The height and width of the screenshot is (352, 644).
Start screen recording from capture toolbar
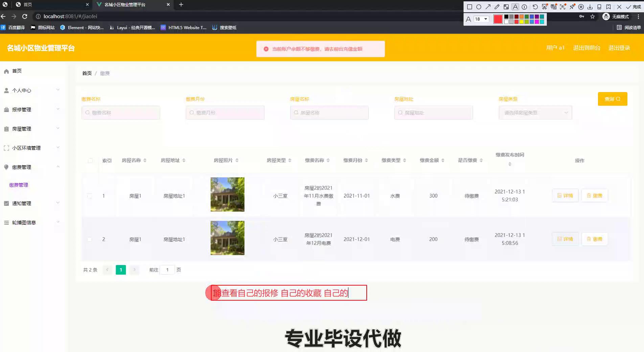point(581,7)
